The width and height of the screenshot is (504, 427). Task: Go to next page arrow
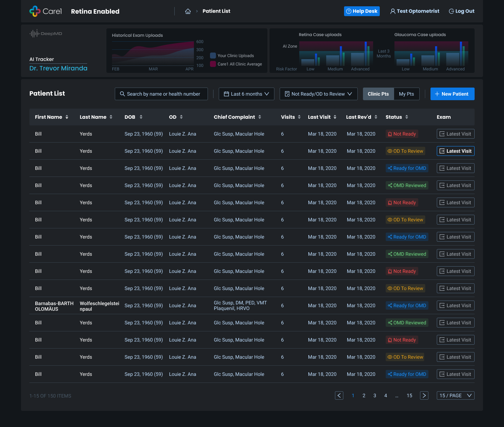(x=424, y=395)
